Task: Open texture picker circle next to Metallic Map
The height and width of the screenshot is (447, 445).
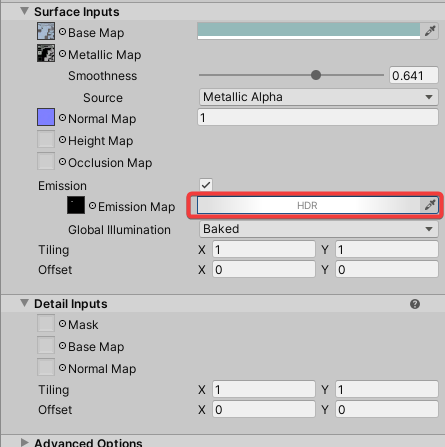Action: (x=62, y=54)
